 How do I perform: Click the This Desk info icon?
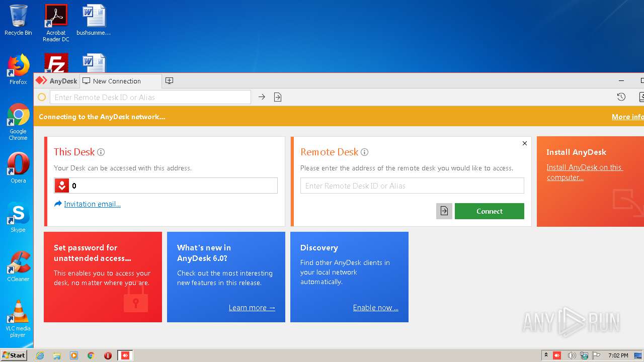(x=101, y=152)
